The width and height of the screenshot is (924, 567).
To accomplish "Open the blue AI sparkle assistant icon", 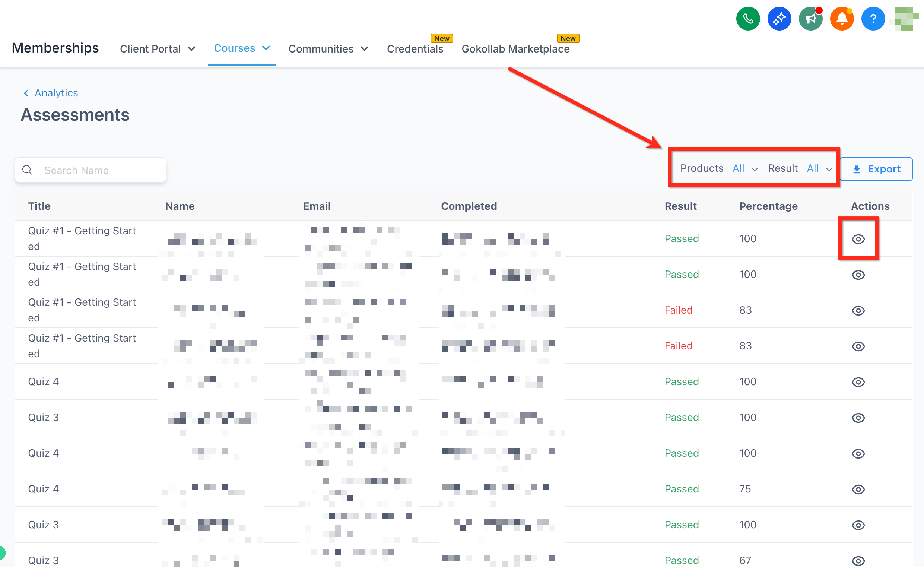I will pyautogui.click(x=779, y=19).
